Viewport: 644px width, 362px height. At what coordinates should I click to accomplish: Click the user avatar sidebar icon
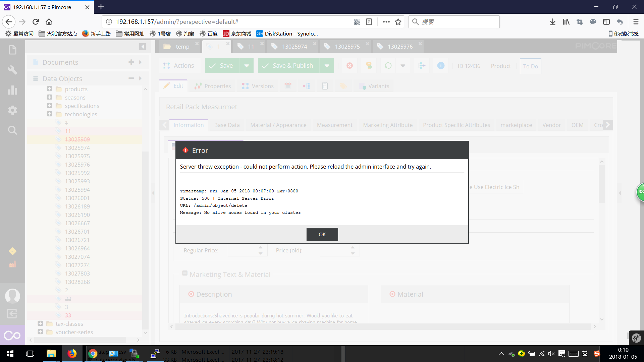pyautogui.click(x=12, y=296)
